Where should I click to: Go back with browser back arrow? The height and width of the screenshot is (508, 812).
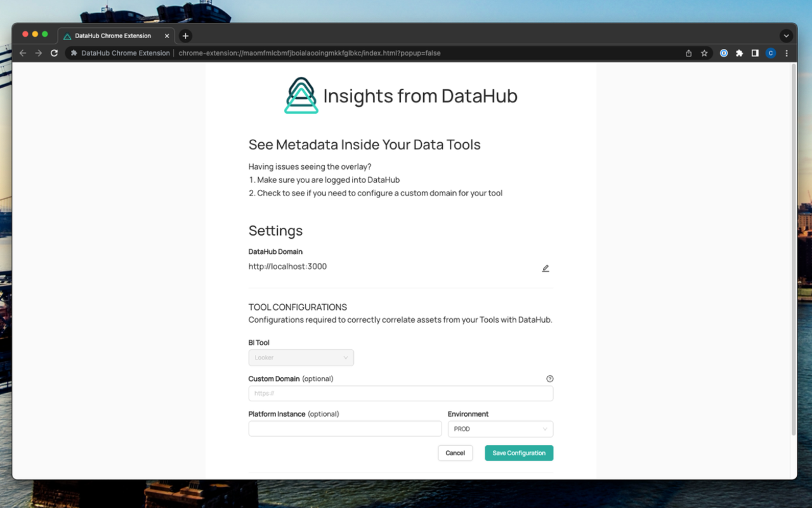23,53
